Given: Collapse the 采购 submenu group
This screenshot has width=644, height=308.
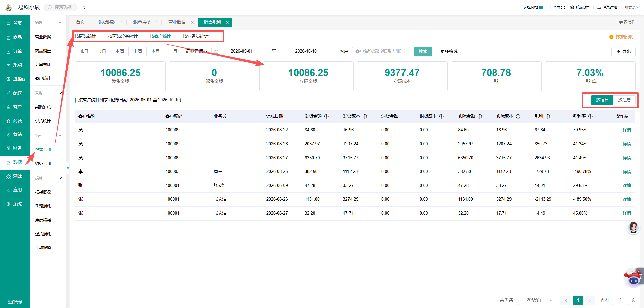Looking at the screenshot, I should (x=60, y=93).
